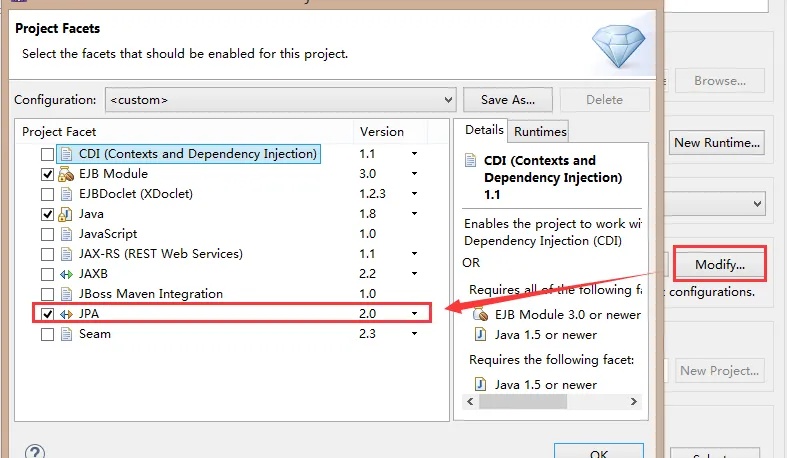Enable the JavaScript facet checkbox

47,235
